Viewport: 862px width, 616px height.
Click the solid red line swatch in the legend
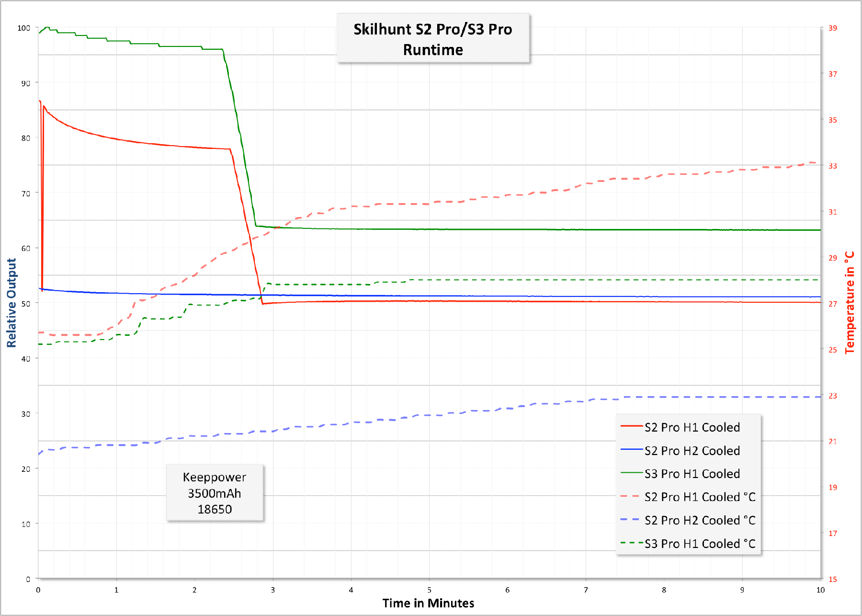pyautogui.click(x=631, y=426)
